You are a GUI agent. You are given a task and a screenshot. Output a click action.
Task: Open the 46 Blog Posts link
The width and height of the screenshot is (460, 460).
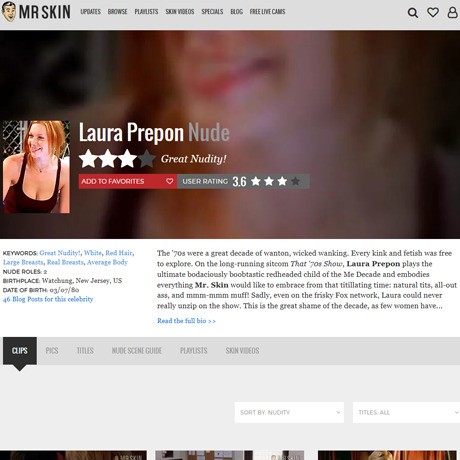click(x=48, y=299)
